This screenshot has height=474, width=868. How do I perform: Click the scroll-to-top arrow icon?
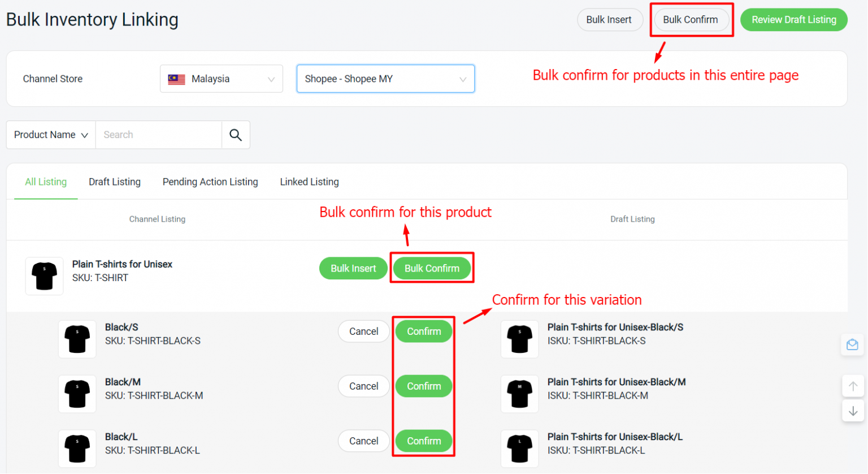tap(853, 386)
